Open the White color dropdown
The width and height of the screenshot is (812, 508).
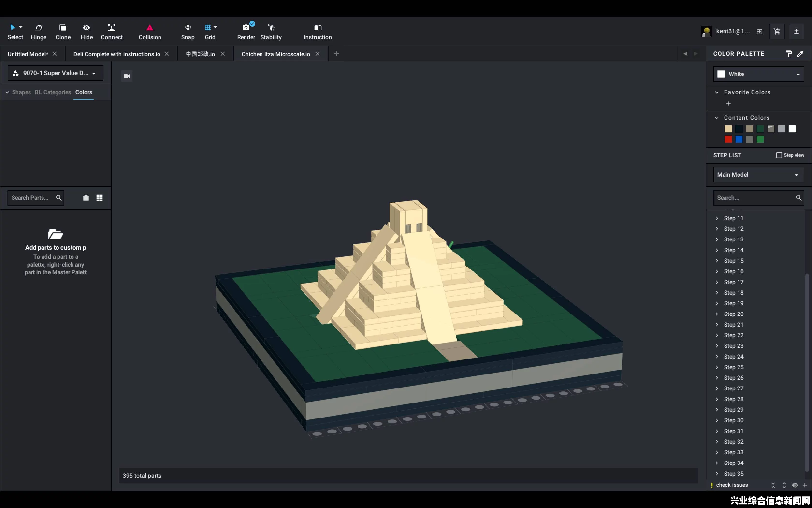click(x=758, y=74)
